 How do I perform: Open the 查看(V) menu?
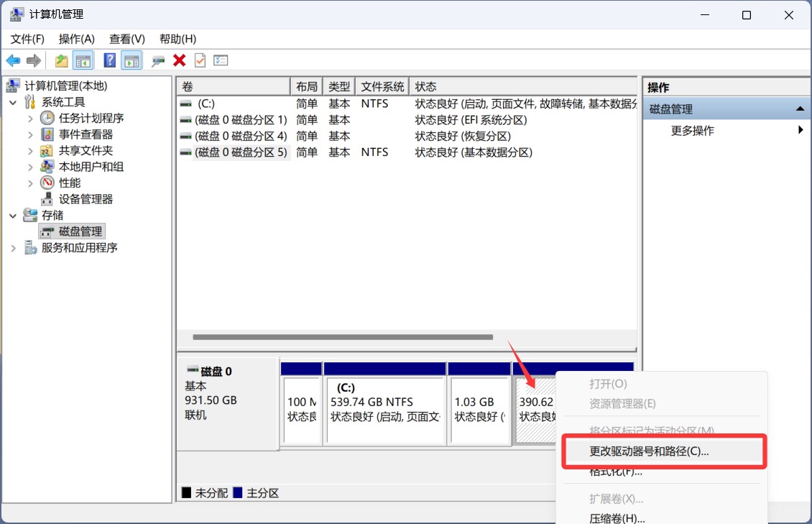(x=127, y=39)
